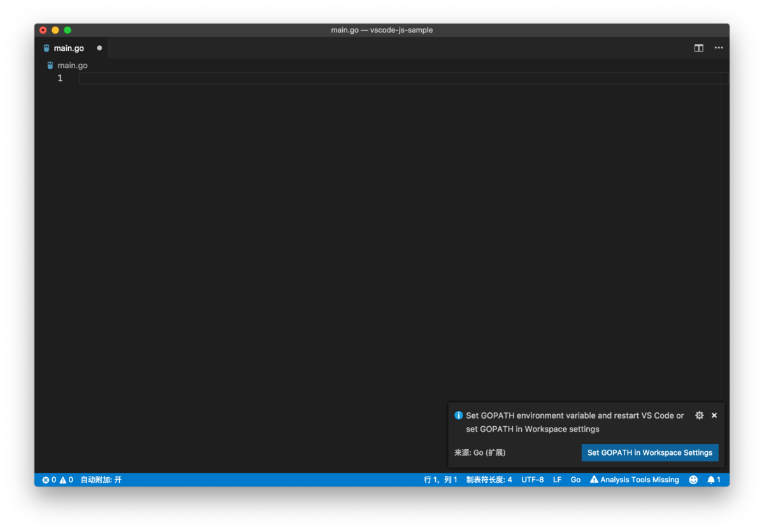
Task: Select UTF-8 encoding in the status bar
Action: [x=532, y=480]
